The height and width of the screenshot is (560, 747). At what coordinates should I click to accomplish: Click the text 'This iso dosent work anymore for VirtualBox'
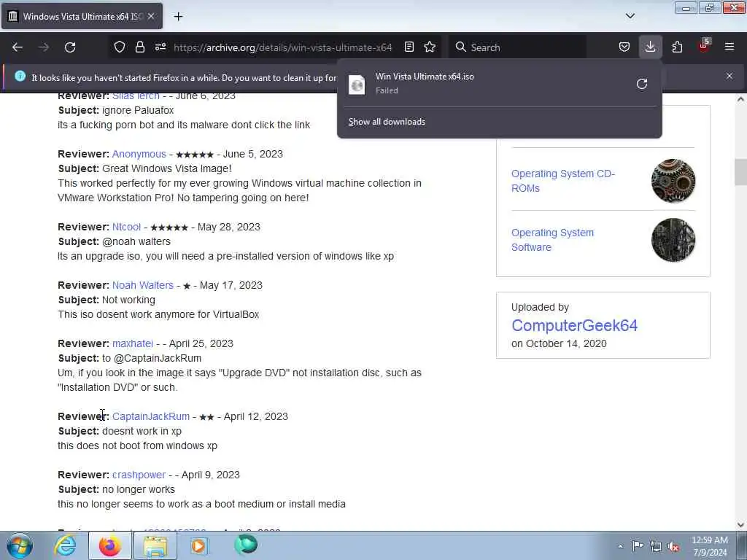pyautogui.click(x=158, y=315)
